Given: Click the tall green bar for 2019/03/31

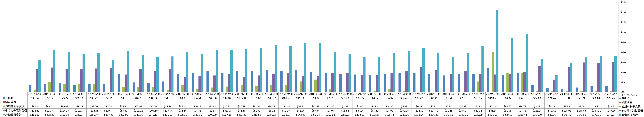Looking at the screenshot, I should (493, 72).
